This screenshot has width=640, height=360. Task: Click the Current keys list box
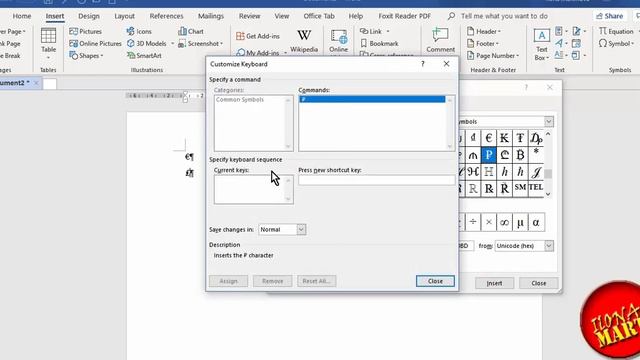click(x=253, y=189)
